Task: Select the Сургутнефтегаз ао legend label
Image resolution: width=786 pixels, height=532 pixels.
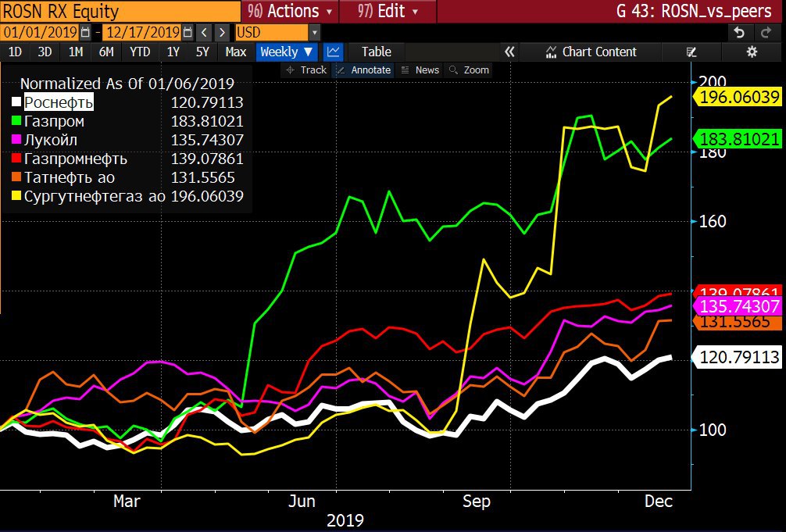Action: [95, 196]
